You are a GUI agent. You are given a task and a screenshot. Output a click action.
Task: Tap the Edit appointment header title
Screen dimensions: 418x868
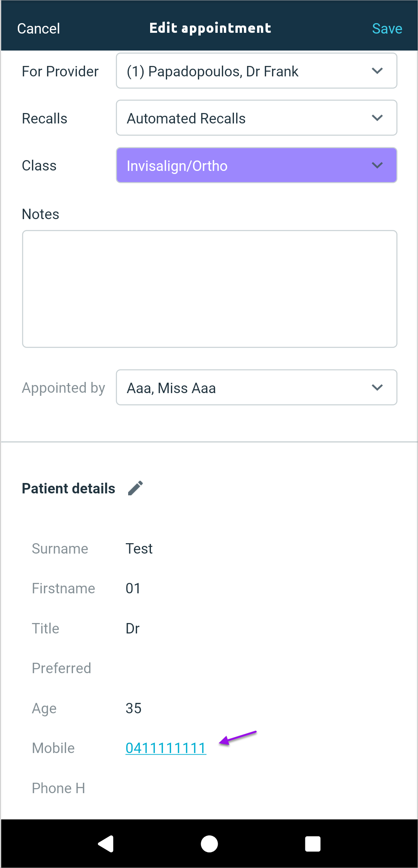(210, 28)
